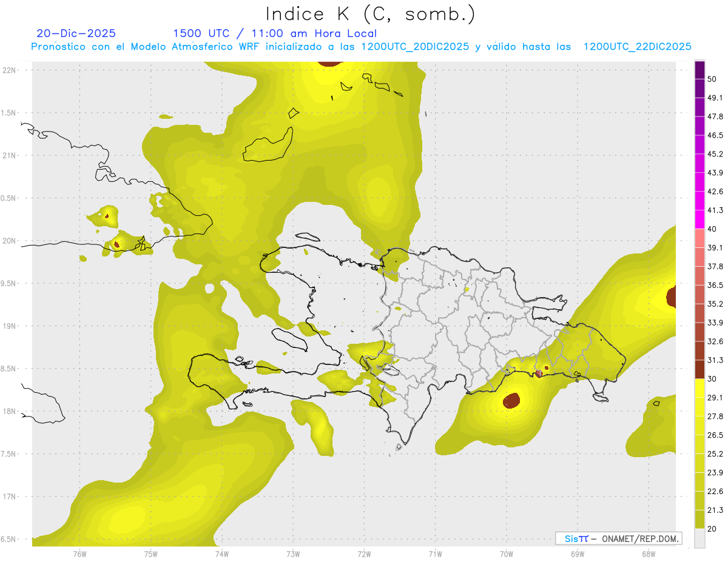Click the "1500 UTC / 11:00 am Hora Local" time text
The height and width of the screenshot is (562, 728).
pyautogui.click(x=275, y=33)
